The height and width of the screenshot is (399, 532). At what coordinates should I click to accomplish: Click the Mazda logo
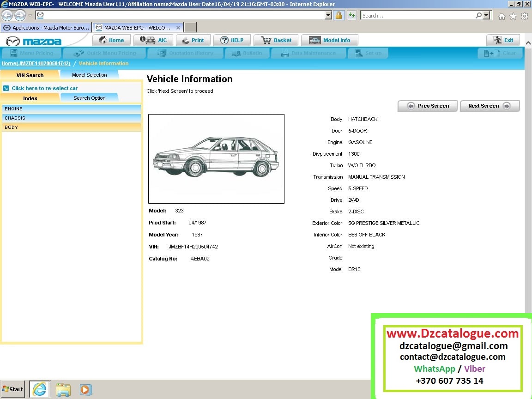coord(34,41)
